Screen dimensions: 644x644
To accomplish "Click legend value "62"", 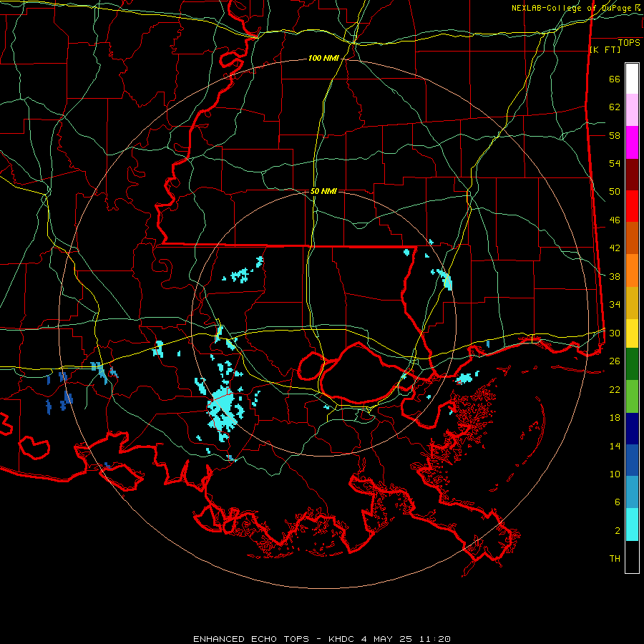I will (x=615, y=107).
